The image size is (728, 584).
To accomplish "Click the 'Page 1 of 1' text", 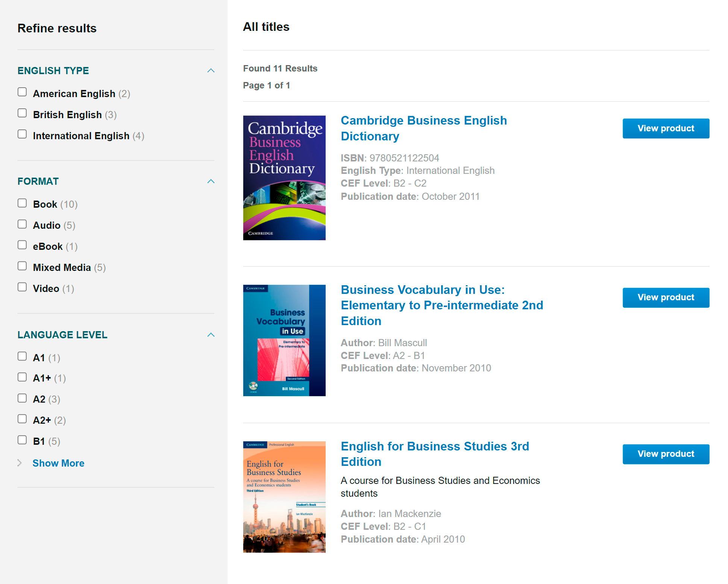I will (267, 85).
